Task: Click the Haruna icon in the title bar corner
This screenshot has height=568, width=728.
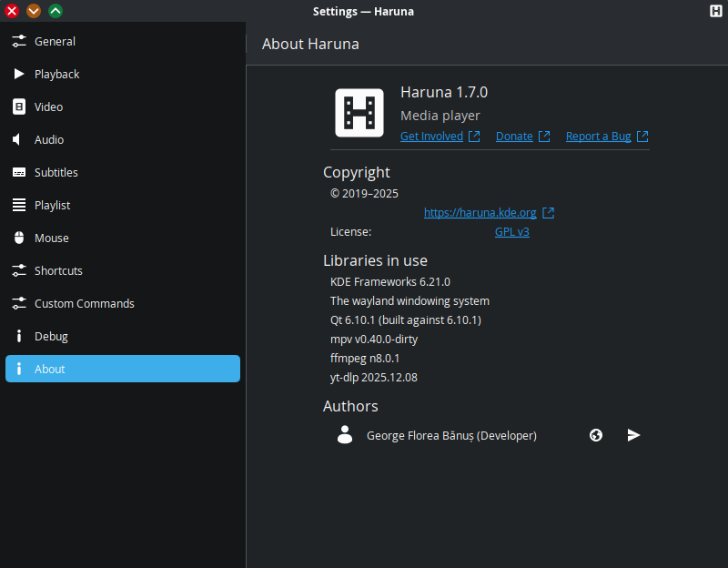Action: [716, 11]
